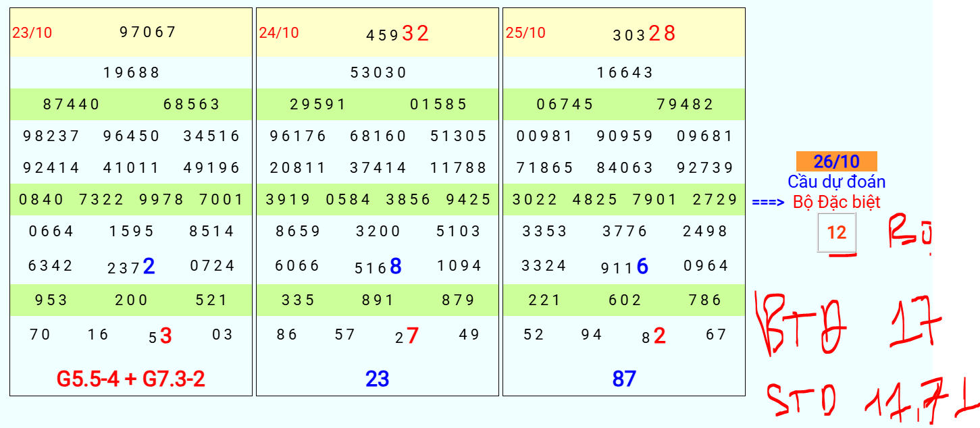Select the 23/10 date label
Screen dimensions: 980x428
coord(32,32)
